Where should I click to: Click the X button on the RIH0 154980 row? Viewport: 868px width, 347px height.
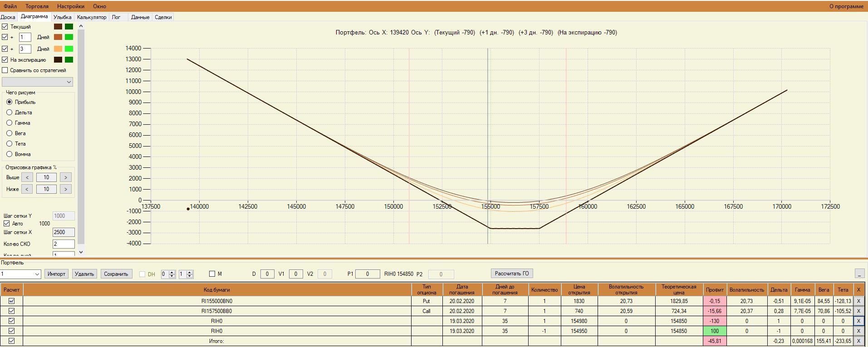[x=858, y=321]
